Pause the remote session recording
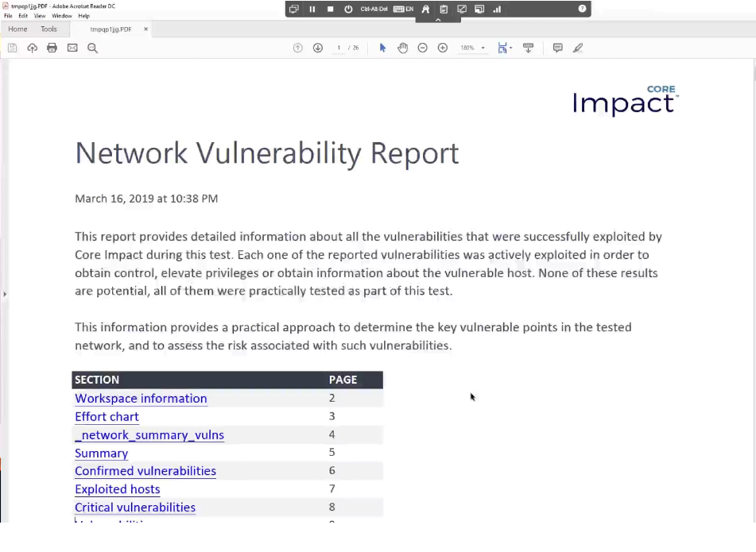The height and width of the screenshot is (552, 756). click(312, 10)
